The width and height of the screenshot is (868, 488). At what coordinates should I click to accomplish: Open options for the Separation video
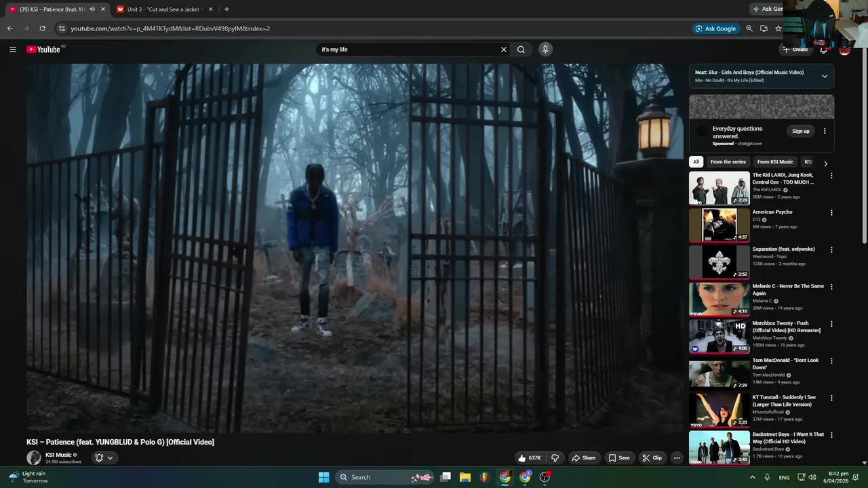pyautogui.click(x=831, y=249)
